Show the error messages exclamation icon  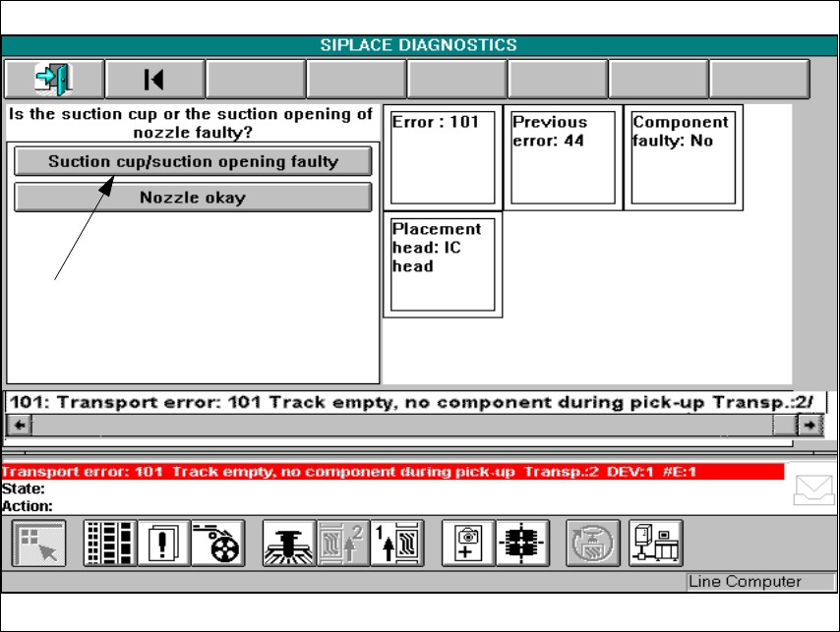pos(164,544)
